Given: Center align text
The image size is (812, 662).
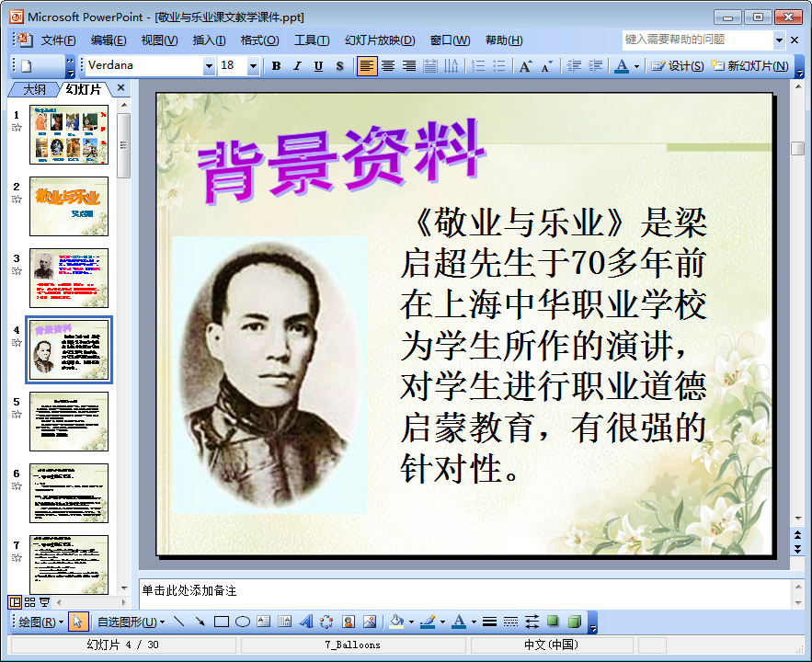Looking at the screenshot, I should point(388,65).
